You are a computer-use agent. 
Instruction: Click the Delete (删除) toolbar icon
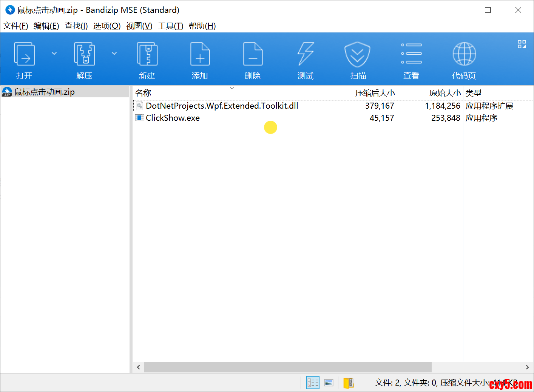coord(253,55)
